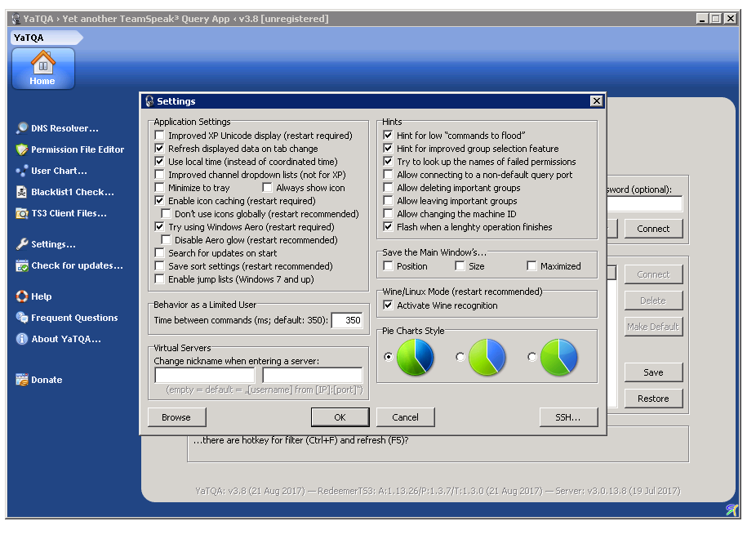Viewport: 756px width, 539px height.
Task: Click first nickname input field
Action: pos(205,375)
